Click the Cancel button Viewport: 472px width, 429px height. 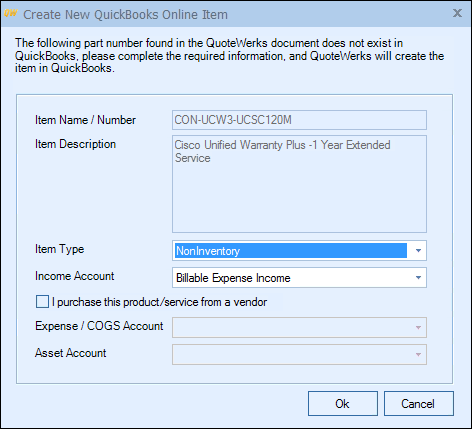[419, 404]
